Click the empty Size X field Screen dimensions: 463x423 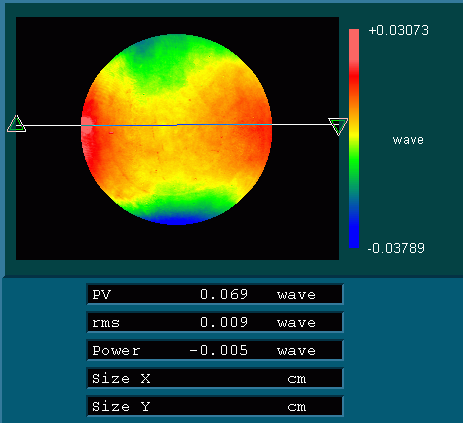[x=215, y=378]
